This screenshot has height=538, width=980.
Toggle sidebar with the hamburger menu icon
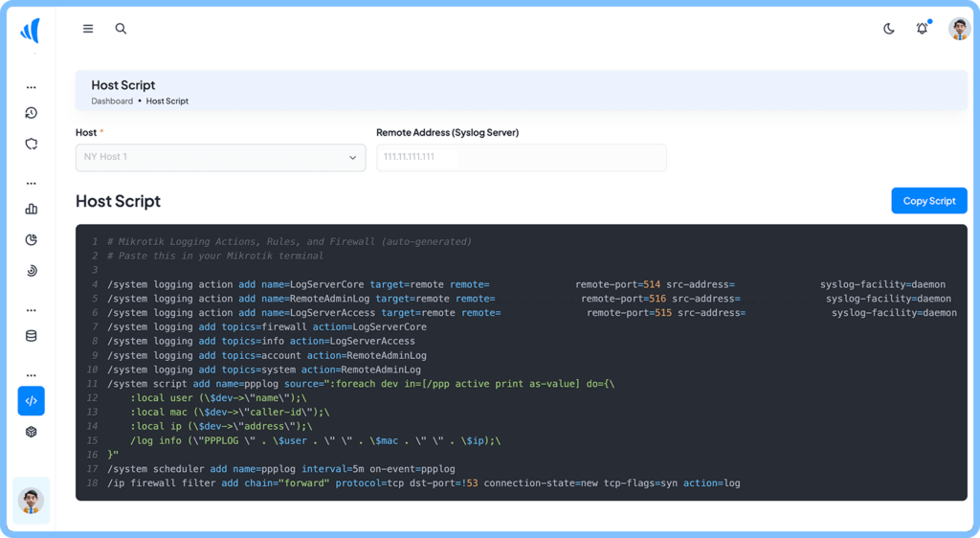tap(88, 29)
